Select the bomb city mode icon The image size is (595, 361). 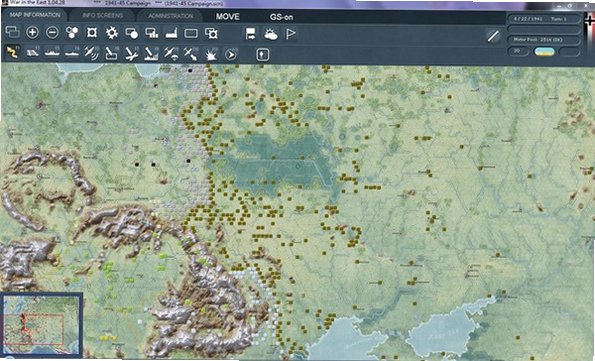point(151,54)
